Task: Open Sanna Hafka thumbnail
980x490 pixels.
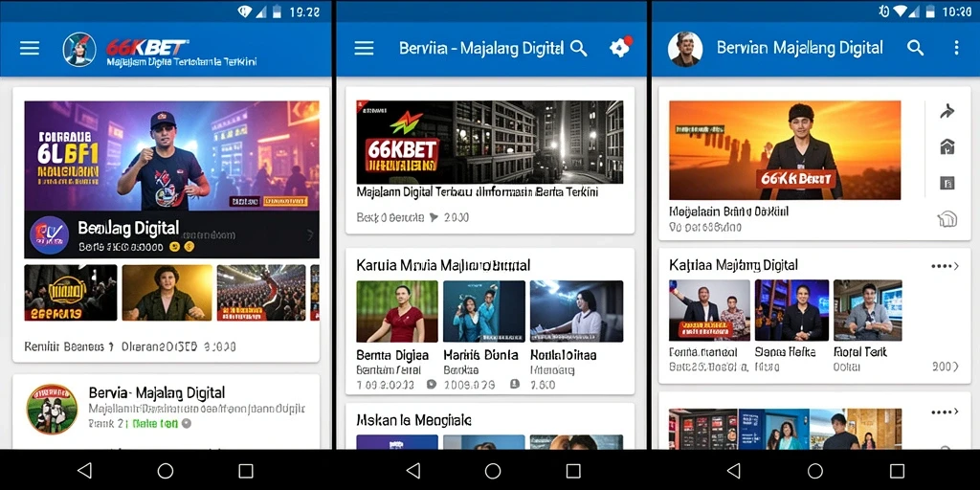Action: coord(791,310)
